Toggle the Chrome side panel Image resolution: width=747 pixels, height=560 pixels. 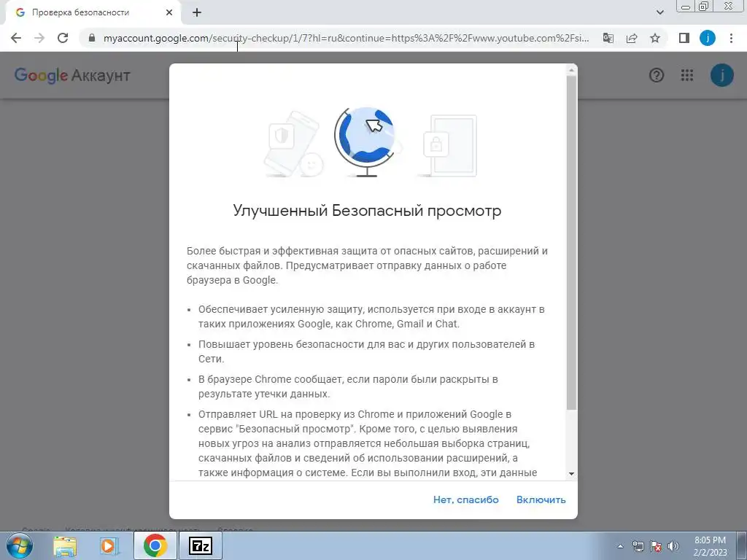pos(684,38)
